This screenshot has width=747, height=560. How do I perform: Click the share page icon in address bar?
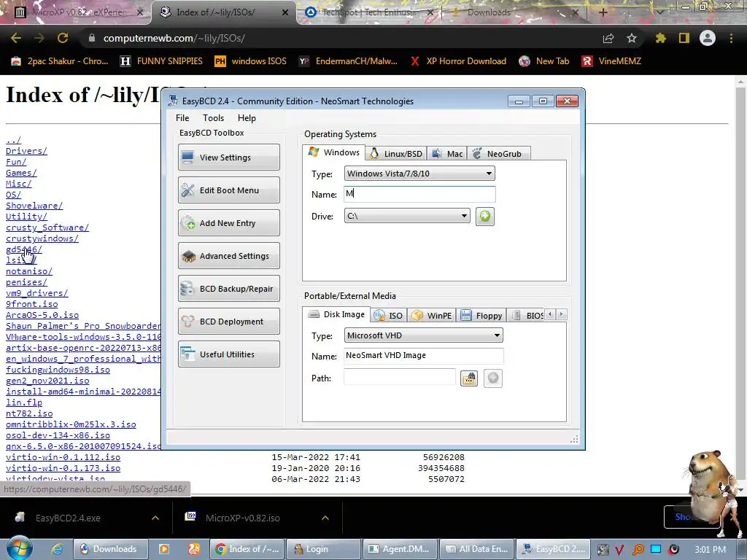point(608,38)
